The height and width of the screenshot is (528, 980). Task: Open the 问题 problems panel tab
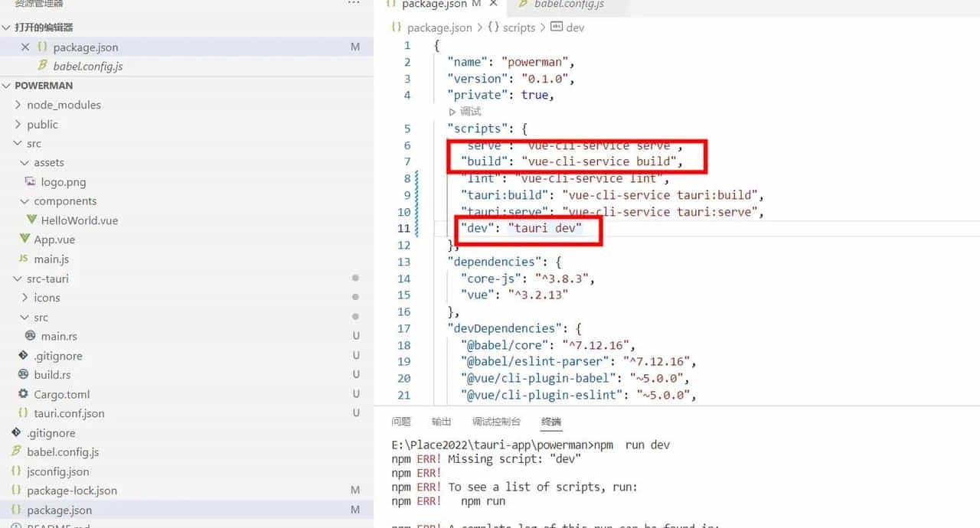[401, 422]
